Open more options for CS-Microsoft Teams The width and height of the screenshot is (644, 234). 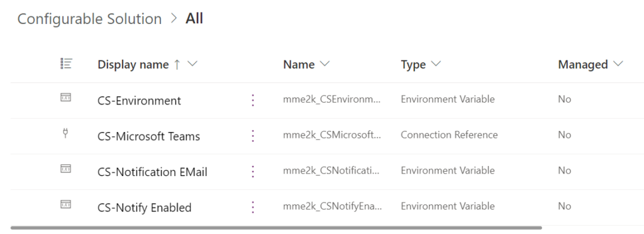click(x=253, y=136)
